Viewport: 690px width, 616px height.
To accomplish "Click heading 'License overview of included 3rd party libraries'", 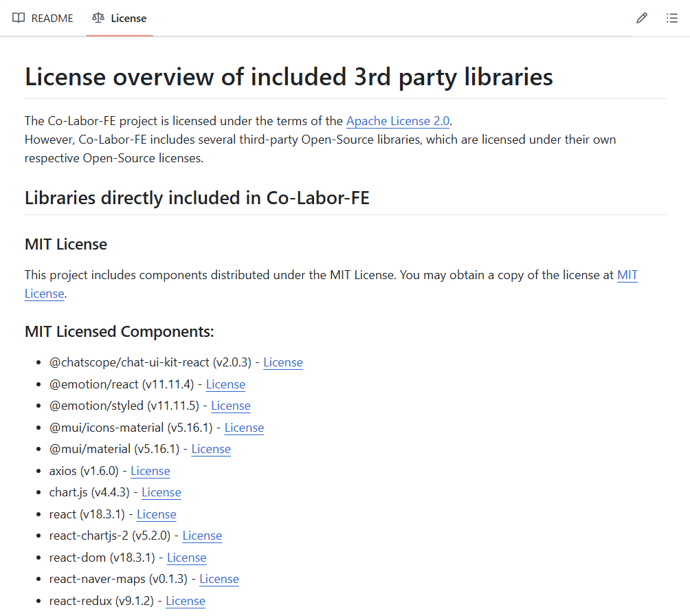I will [289, 77].
